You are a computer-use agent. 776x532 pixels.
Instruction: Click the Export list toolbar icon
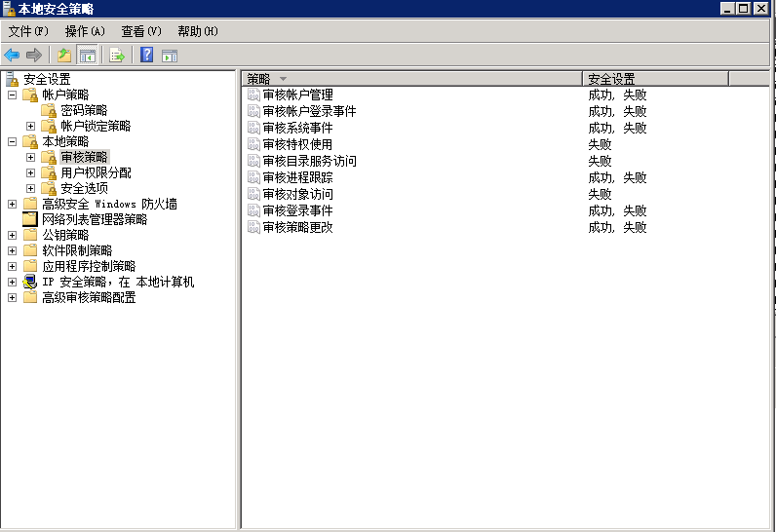coord(117,55)
